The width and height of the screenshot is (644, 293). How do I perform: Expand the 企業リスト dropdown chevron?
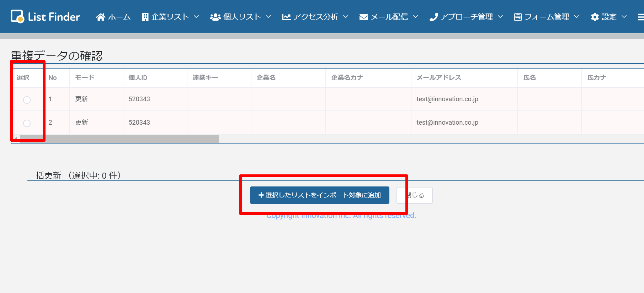[196, 17]
